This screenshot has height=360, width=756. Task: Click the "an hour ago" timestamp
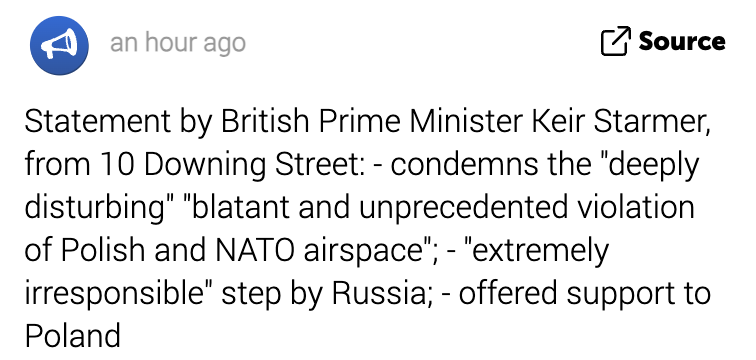pyautogui.click(x=178, y=43)
